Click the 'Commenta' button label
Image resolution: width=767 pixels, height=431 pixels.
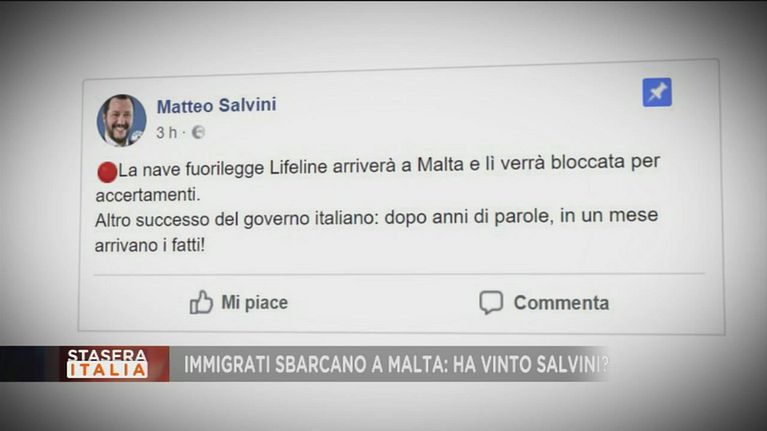tap(561, 303)
